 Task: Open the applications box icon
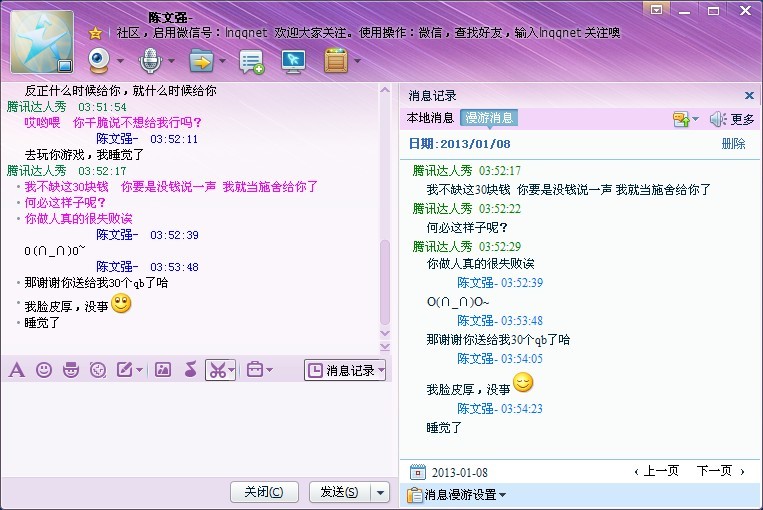[336, 60]
